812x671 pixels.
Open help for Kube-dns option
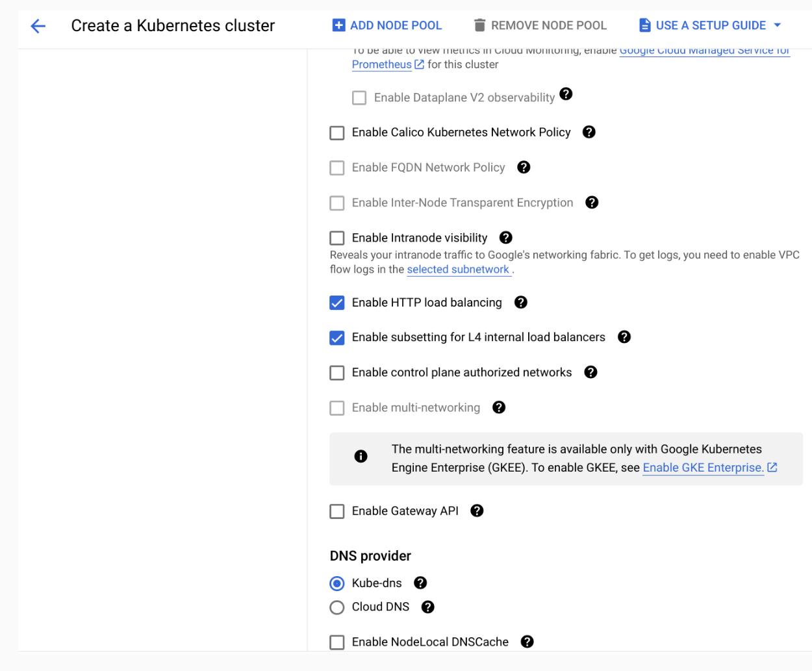[x=420, y=583]
